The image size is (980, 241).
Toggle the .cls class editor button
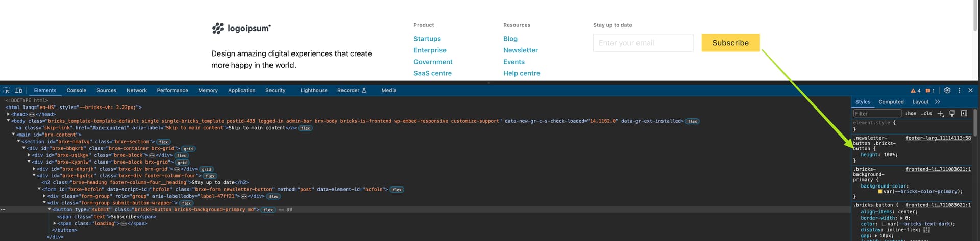tap(926, 114)
